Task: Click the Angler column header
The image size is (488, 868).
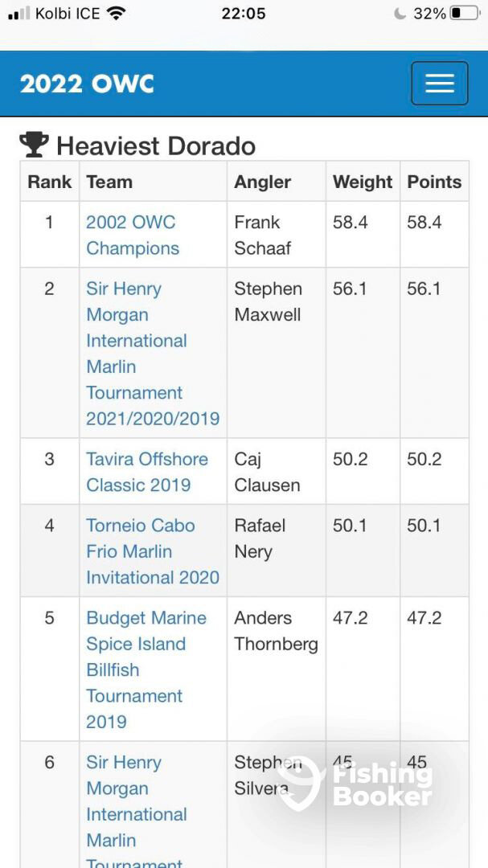Action: pos(262,182)
